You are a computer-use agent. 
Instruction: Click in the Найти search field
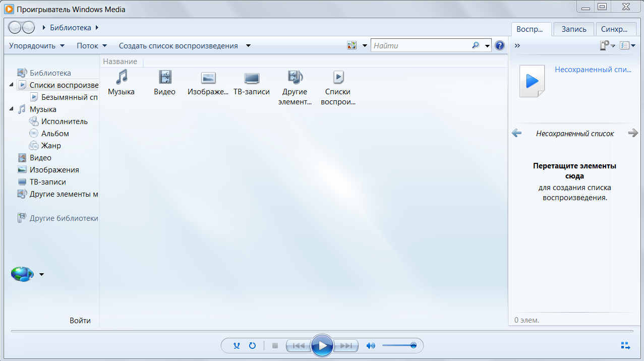[421, 45]
